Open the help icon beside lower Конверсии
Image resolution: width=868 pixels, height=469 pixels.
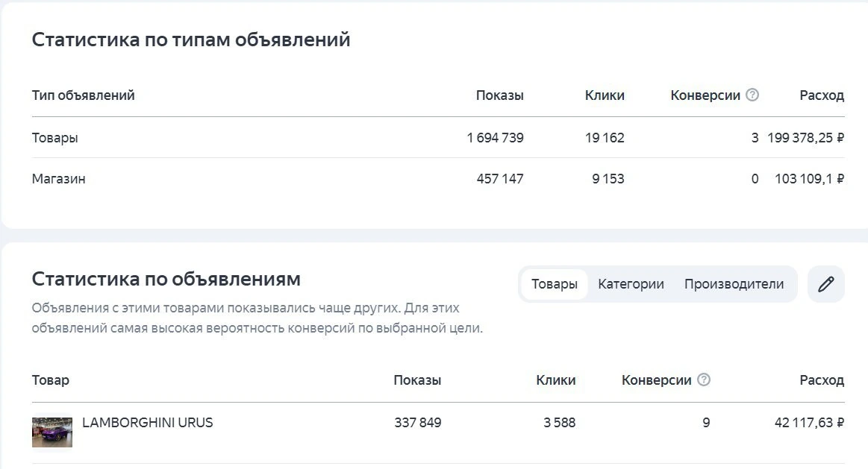[704, 380]
